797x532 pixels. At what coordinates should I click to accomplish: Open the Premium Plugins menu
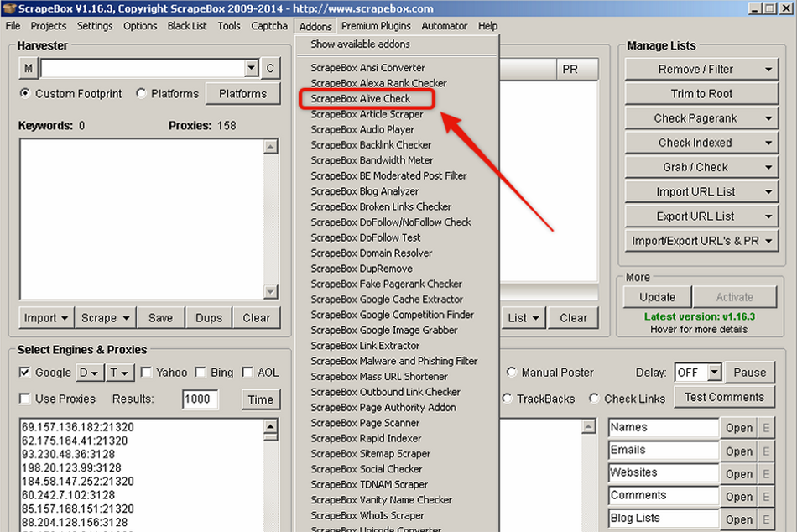click(376, 26)
